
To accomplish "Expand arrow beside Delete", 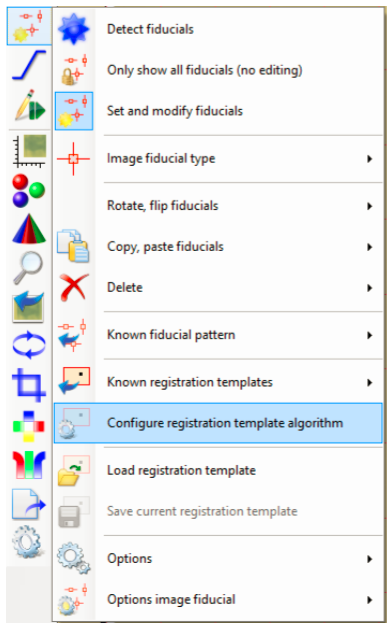I will 369,288.
